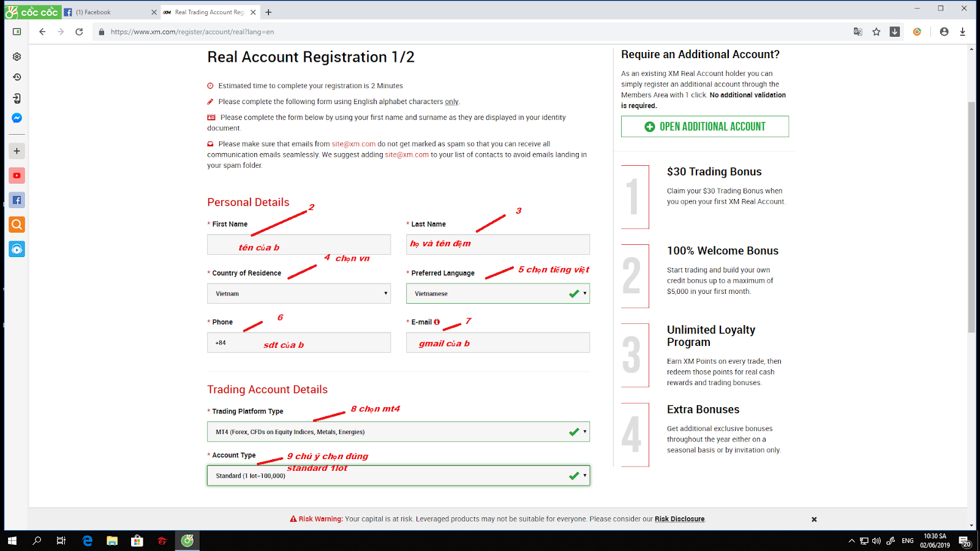Close the Facebook tab

pyautogui.click(x=154, y=12)
